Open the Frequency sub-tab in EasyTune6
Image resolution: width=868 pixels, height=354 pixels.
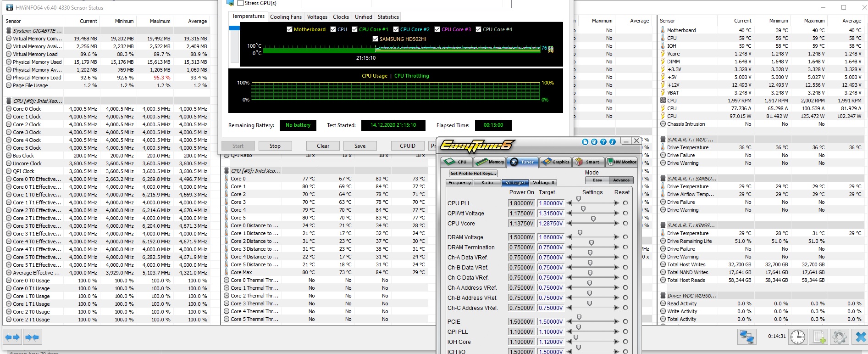(459, 183)
